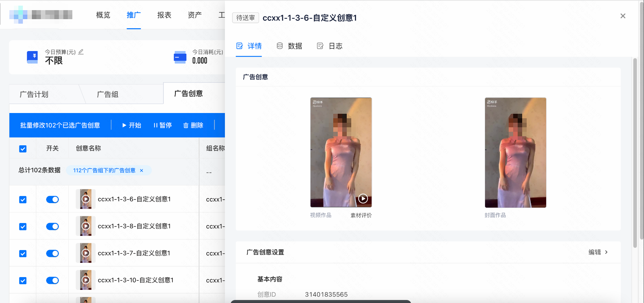Uncheck the ccxx1-1-3-8-自定义创意1 row checkbox

pyautogui.click(x=23, y=226)
